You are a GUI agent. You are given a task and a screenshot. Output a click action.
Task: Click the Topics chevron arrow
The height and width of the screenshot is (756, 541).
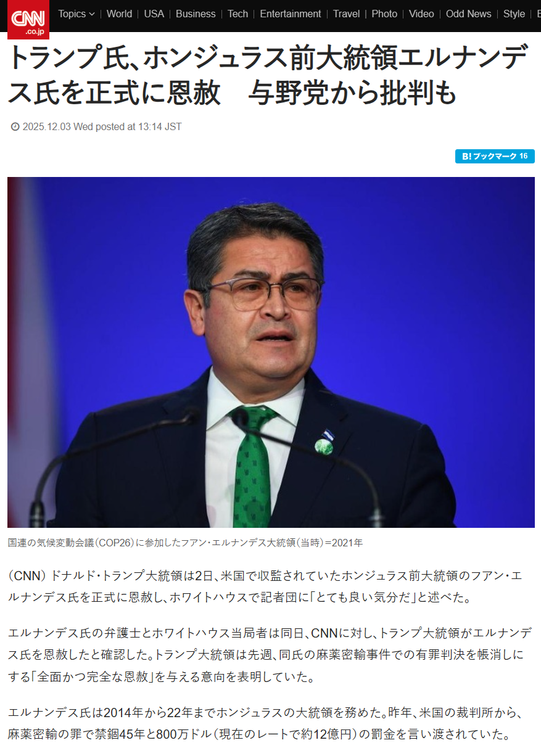(x=92, y=14)
